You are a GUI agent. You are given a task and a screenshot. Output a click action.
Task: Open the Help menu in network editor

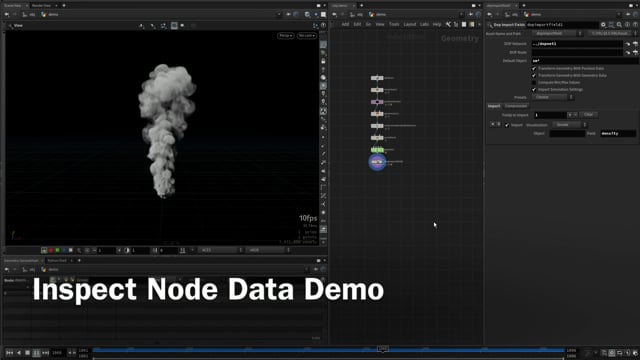437,24
